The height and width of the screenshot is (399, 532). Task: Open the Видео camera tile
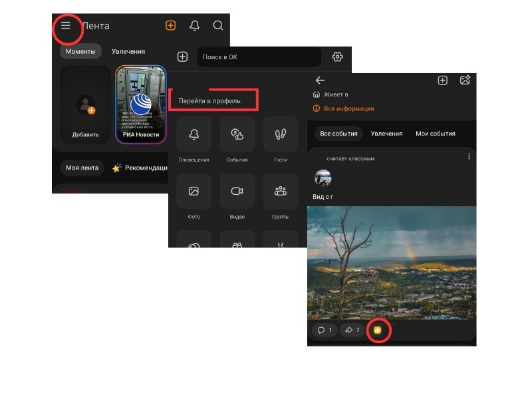237,192
